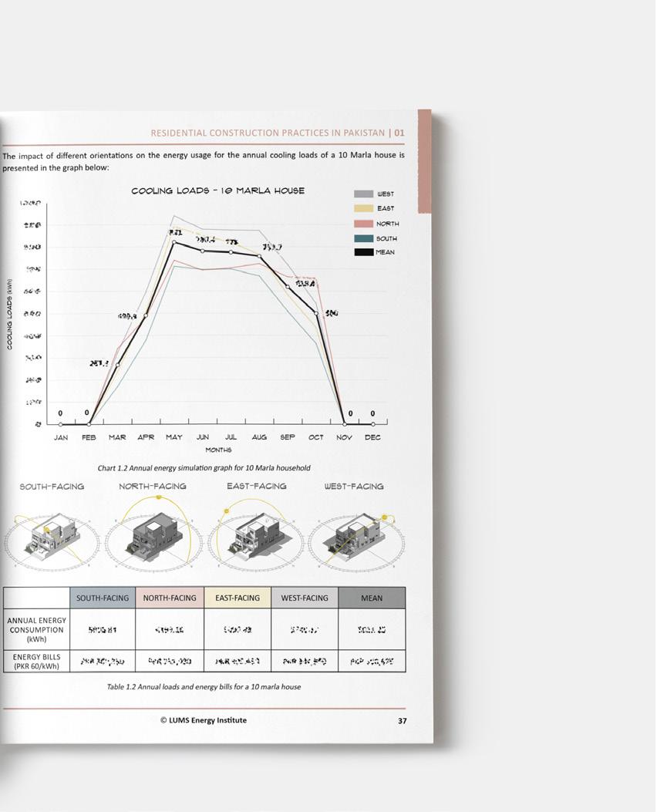
Task: Click the SOUTH legend color swatch
Action: tap(363, 238)
